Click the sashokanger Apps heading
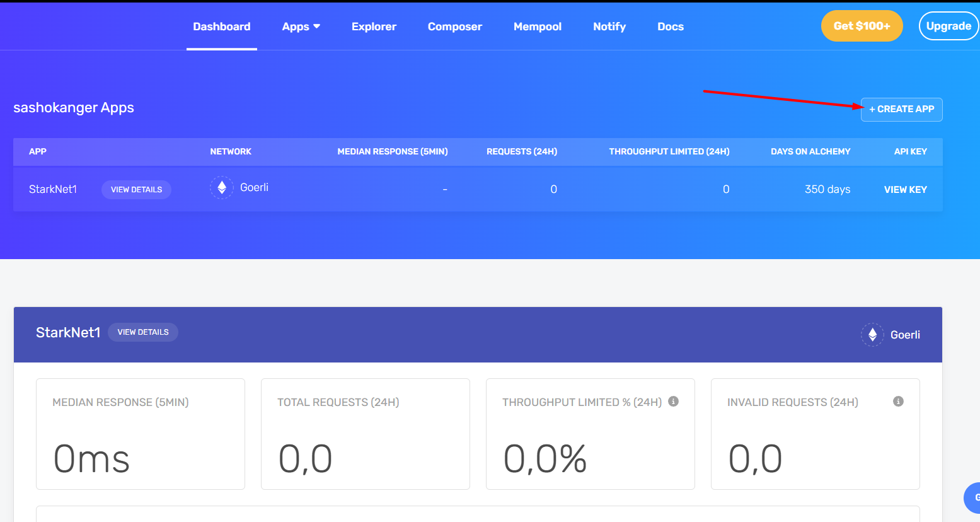980x522 pixels. pos(74,107)
